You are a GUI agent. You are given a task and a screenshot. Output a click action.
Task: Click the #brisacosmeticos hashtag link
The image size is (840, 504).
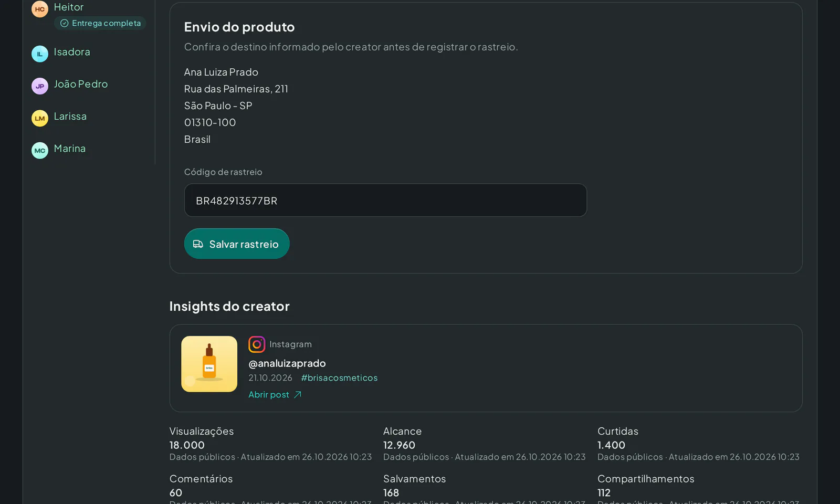pyautogui.click(x=339, y=378)
